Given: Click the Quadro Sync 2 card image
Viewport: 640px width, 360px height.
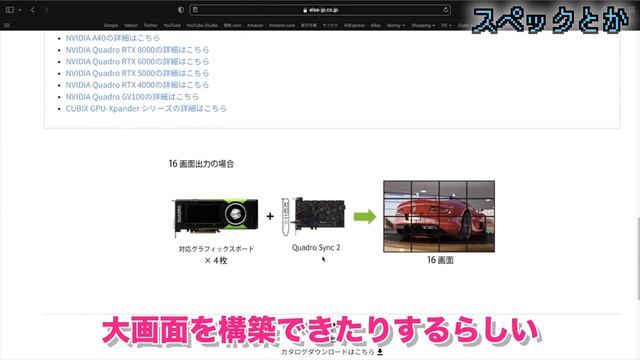Looking at the screenshot, I should tap(313, 216).
